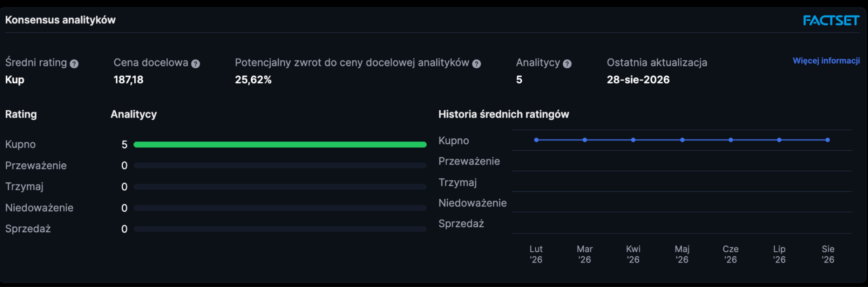Screen dimensions: 868x287
Task: Click the FactSet logo
Action: 831,20
